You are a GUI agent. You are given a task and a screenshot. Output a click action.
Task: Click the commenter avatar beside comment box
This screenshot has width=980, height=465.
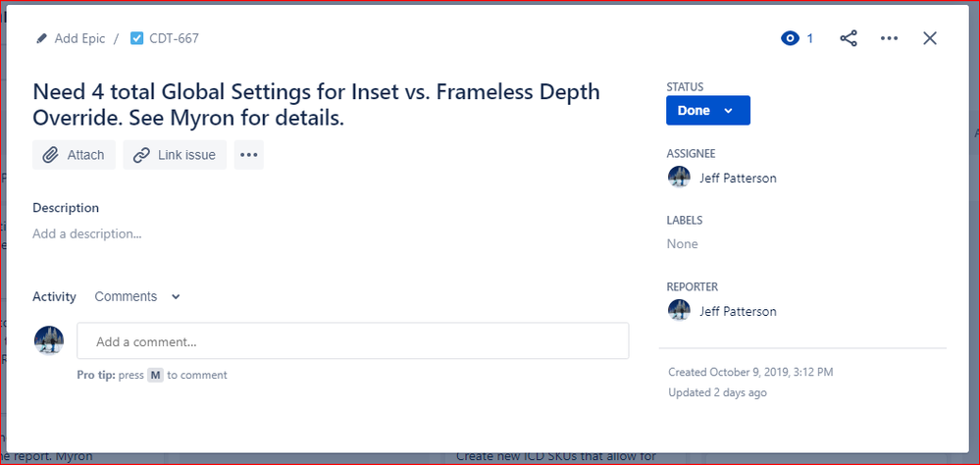(x=49, y=340)
